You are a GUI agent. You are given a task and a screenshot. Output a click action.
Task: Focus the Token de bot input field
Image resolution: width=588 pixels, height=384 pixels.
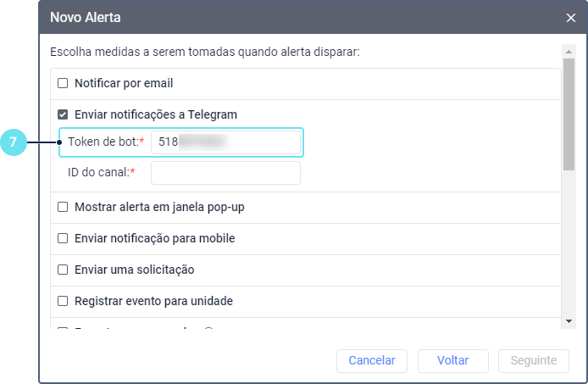[x=225, y=142]
